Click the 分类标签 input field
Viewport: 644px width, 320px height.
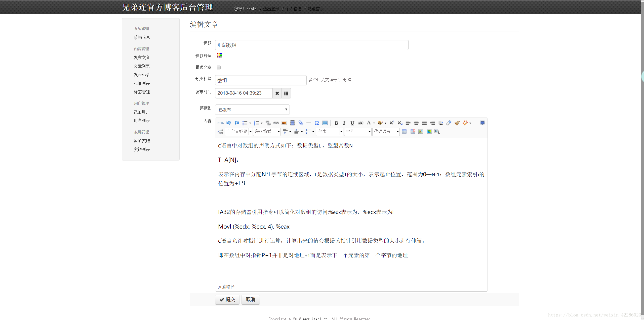[261, 80]
